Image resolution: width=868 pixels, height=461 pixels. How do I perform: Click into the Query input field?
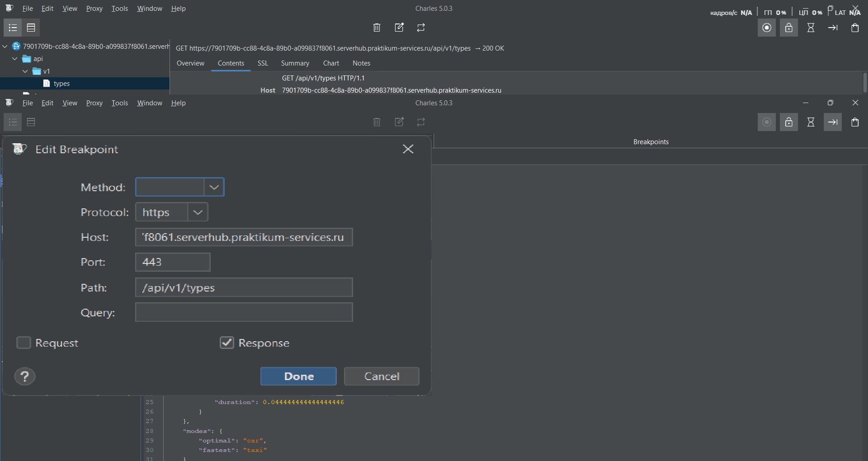click(x=244, y=312)
